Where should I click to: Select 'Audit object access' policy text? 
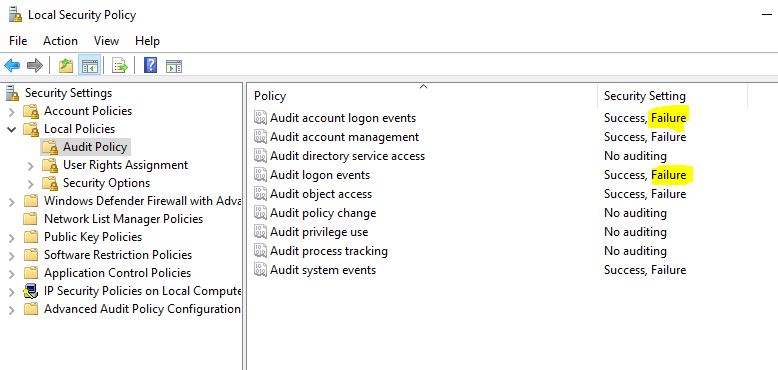point(321,194)
